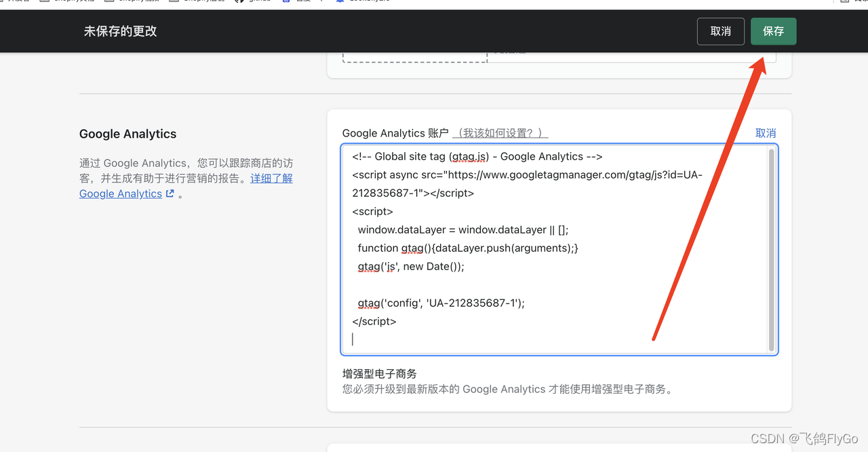Click the Google Analytics 账户 field label

pyautogui.click(x=395, y=133)
